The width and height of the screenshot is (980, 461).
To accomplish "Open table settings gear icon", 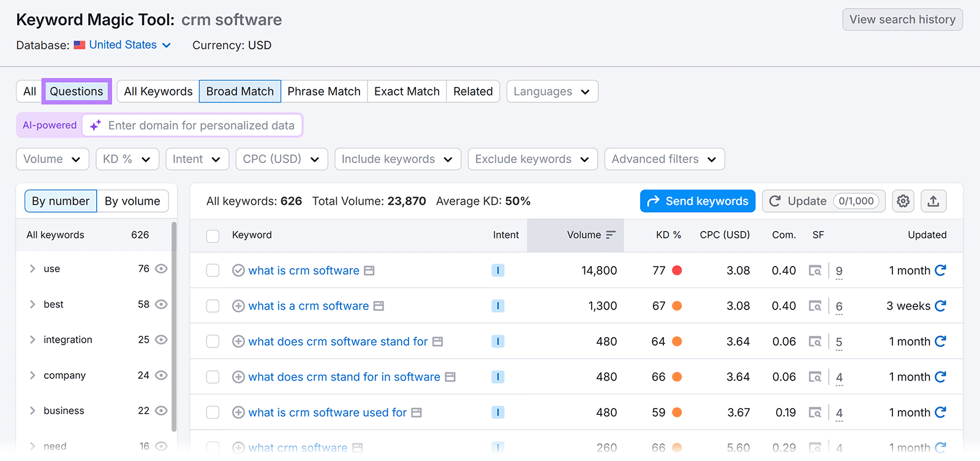I will click(903, 201).
